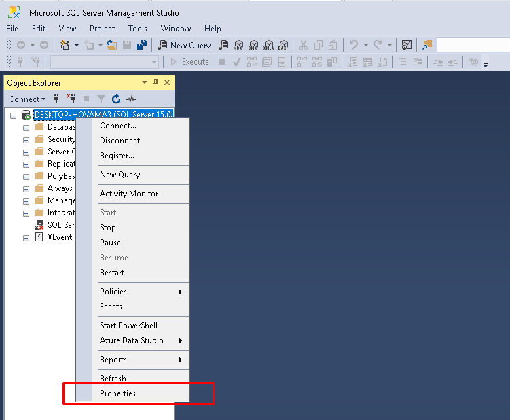Choose Facets in the context menu

click(132, 307)
